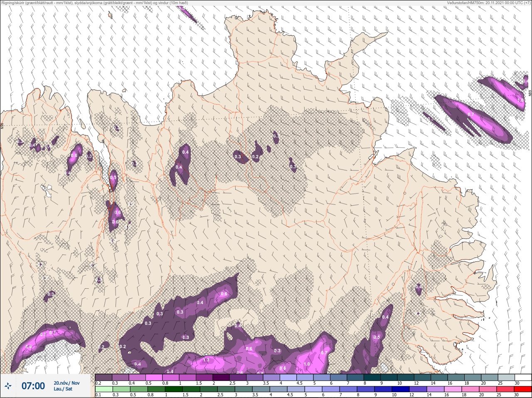Click the 'Lau./ Sat' weekday label
This screenshot has height=398, width=532.
click(x=63, y=389)
